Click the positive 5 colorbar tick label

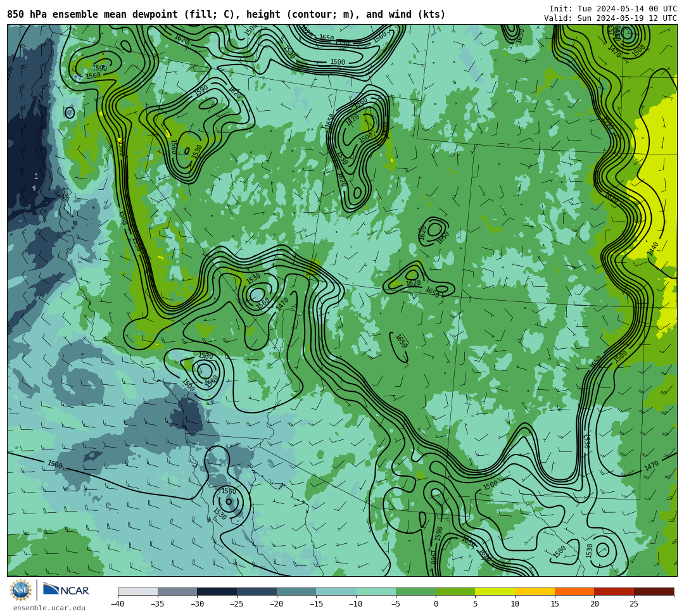click(476, 604)
